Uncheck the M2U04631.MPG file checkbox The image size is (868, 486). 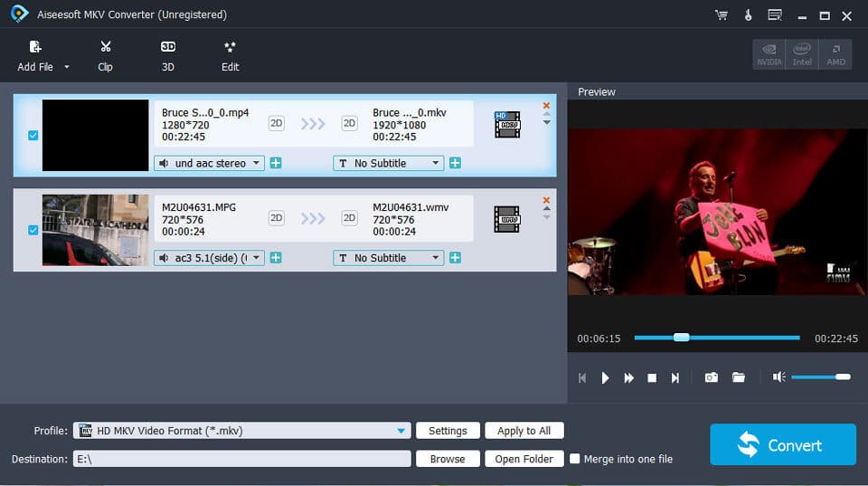(33, 230)
